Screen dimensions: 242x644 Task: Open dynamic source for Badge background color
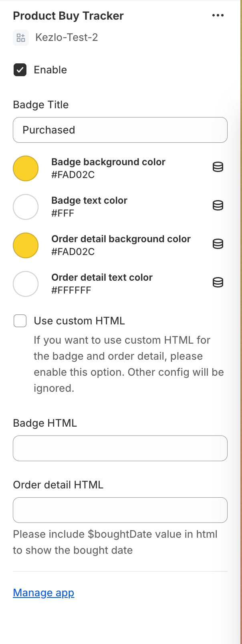coord(218,167)
